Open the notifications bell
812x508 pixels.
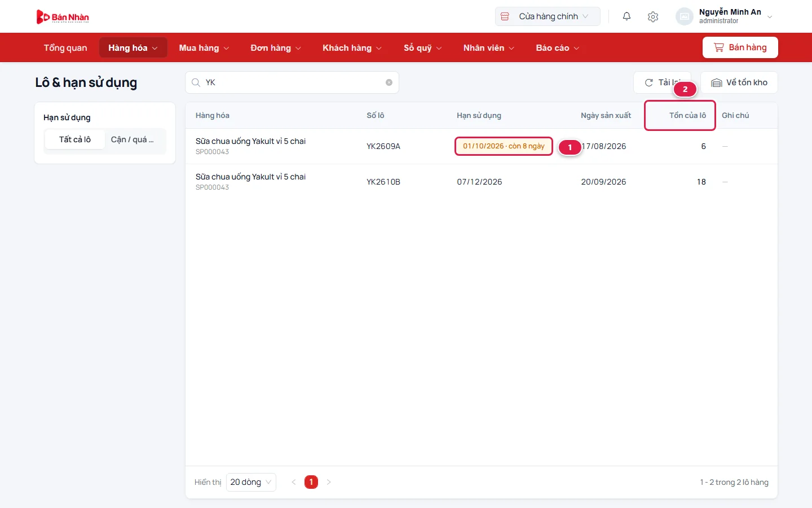(x=626, y=16)
